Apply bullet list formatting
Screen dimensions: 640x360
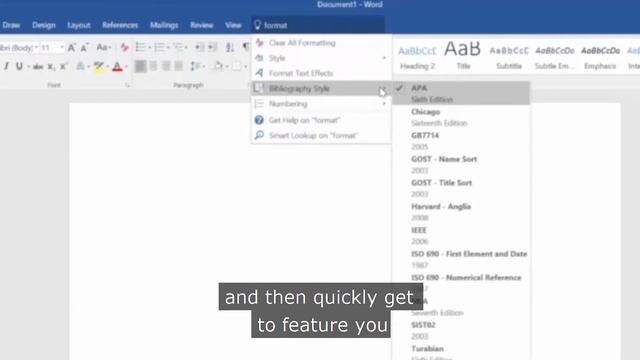click(140, 47)
